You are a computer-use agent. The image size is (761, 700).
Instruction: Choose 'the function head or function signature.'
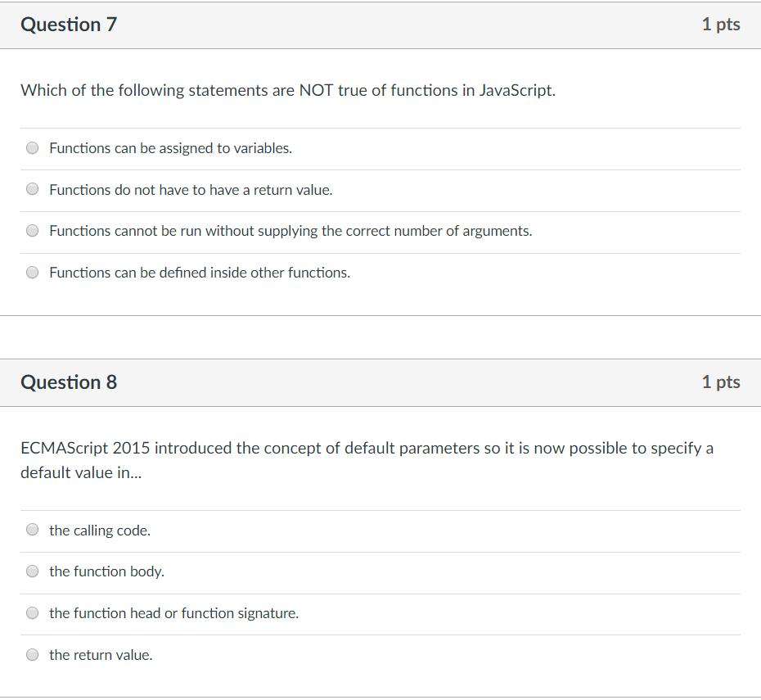pyautogui.click(x=32, y=612)
